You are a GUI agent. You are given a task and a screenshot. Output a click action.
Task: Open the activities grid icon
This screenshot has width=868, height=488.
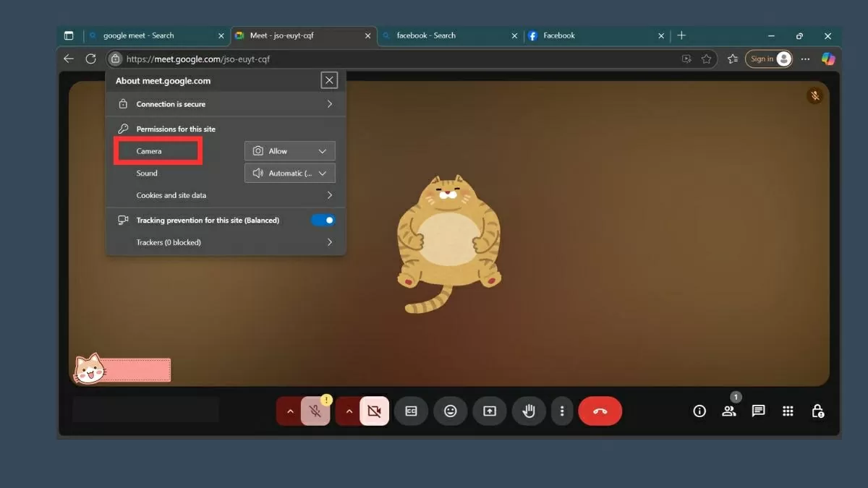click(788, 411)
